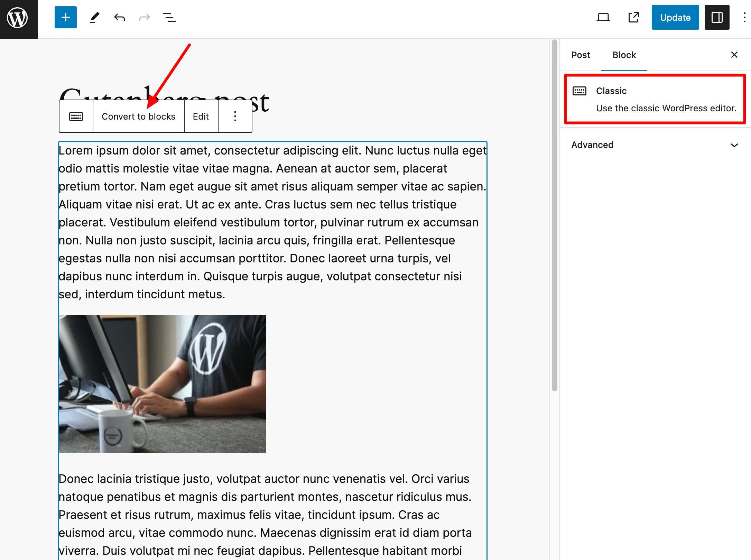The width and height of the screenshot is (751, 560).
Task: Click the WordPress logo icon
Action: tap(18, 18)
